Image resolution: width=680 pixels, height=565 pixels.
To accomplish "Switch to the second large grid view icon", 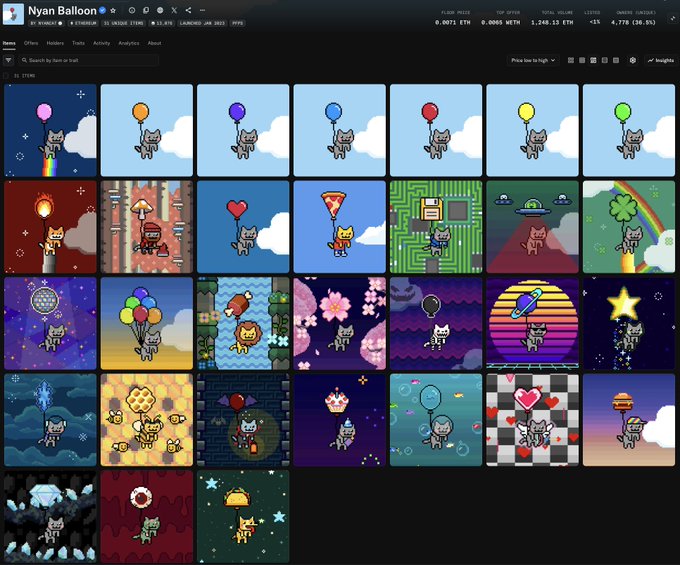I will point(582,60).
